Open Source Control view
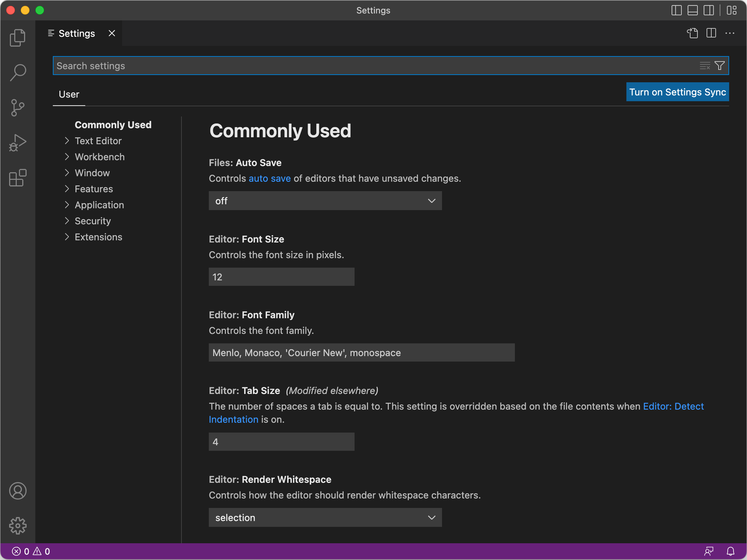Image resolution: width=747 pixels, height=560 pixels. (x=17, y=108)
